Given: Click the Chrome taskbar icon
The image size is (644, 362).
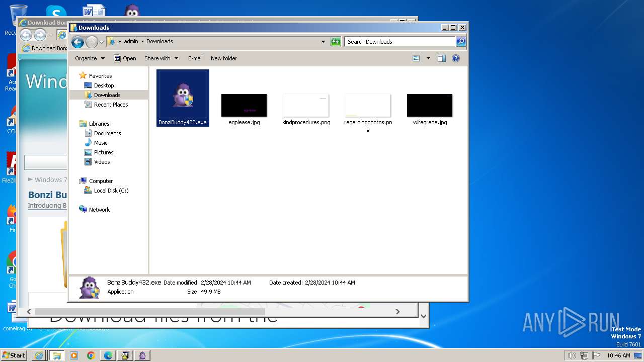Looking at the screenshot, I should click(91, 355).
